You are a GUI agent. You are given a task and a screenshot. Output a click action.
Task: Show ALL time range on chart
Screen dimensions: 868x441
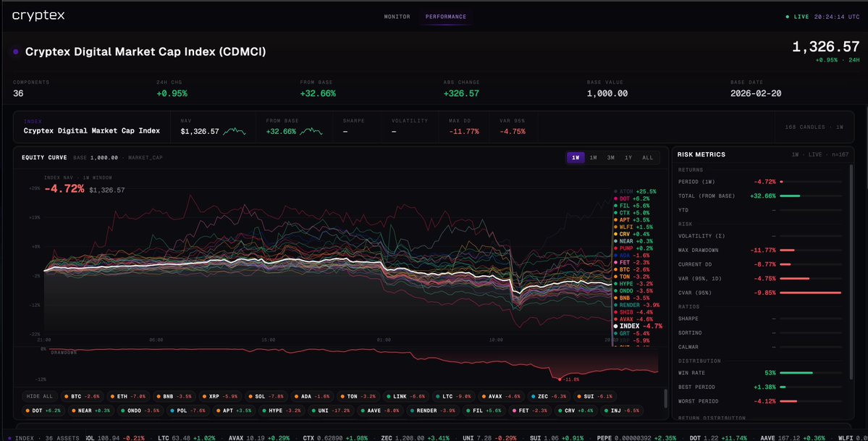[647, 158]
